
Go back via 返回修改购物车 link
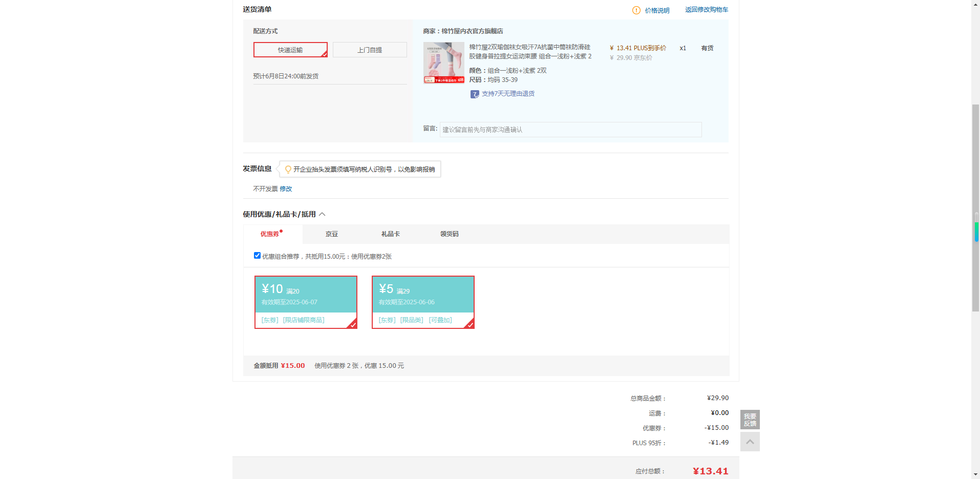point(707,10)
